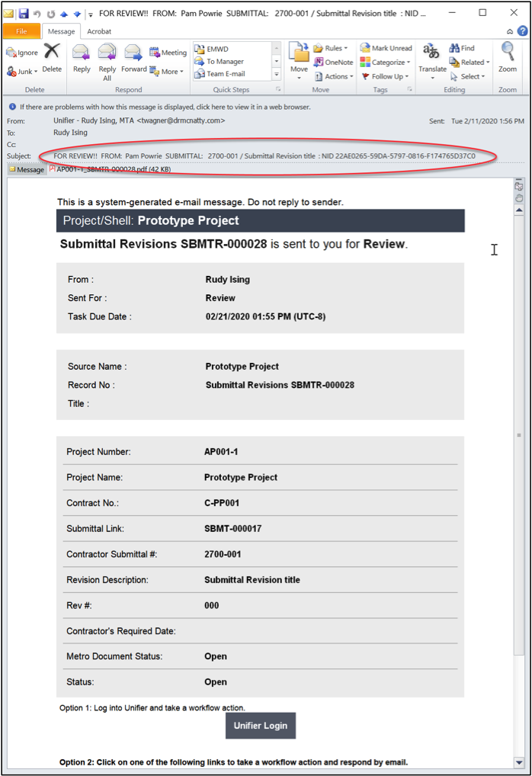The image size is (532, 776).
Task: Select Revision Description Submittal Revision title
Action: (252, 580)
